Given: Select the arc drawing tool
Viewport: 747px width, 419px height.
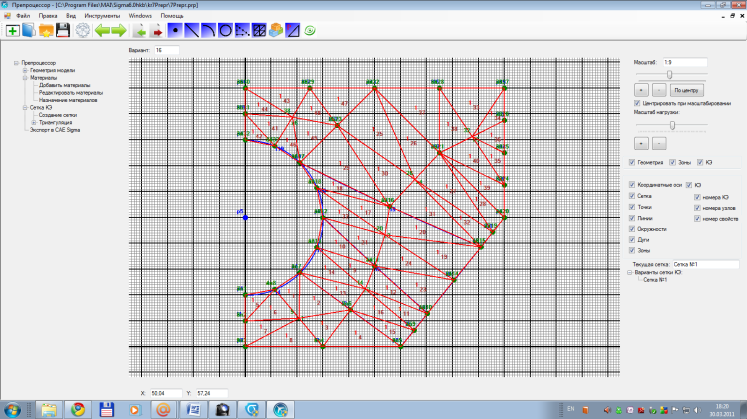Looking at the screenshot, I should (x=208, y=30).
